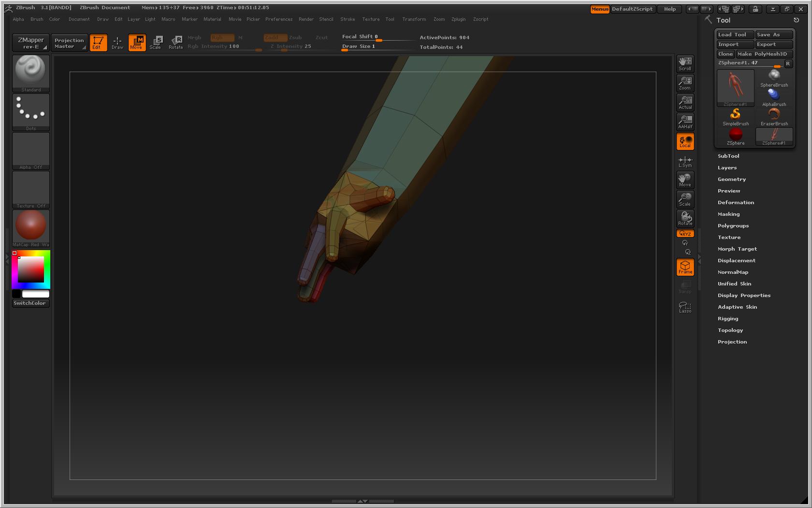This screenshot has width=812, height=508.
Task: Expand the Polygroups subpalette
Action: point(733,225)
